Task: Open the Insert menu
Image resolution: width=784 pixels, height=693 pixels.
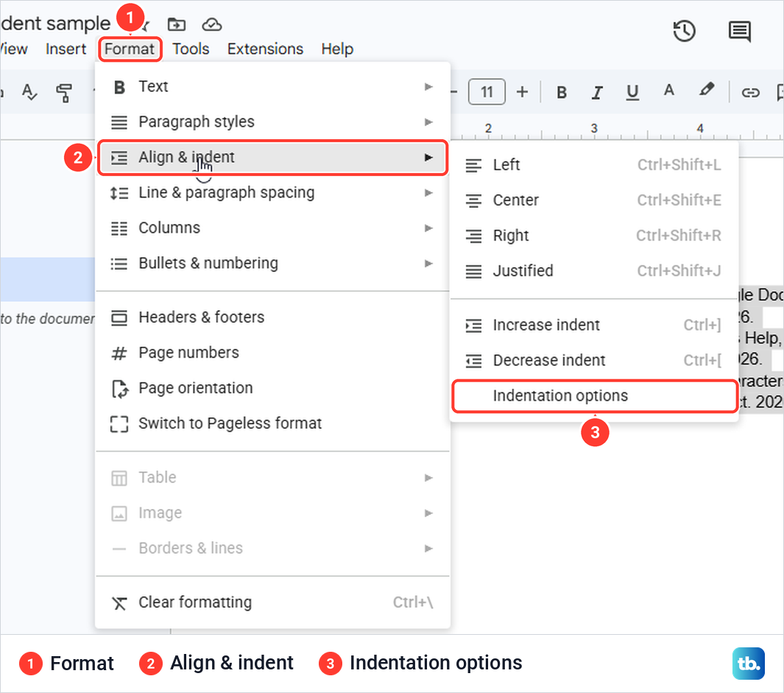Action: 66,49
